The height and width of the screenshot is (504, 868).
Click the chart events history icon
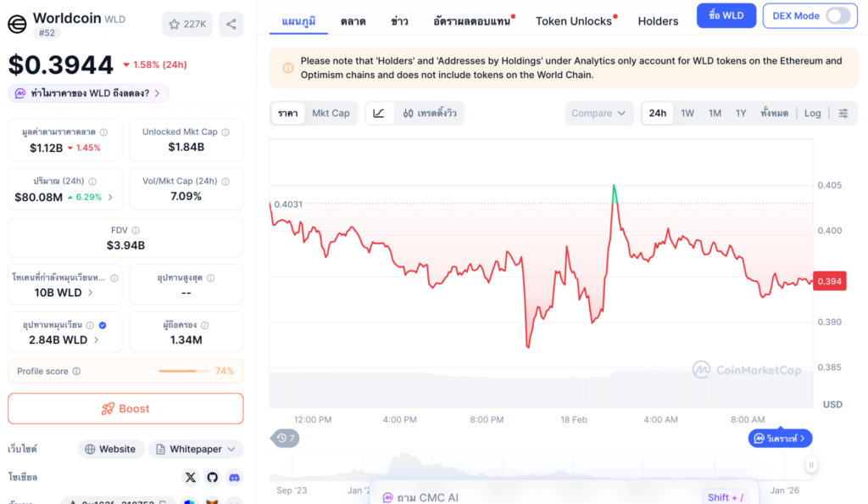tap(286, 438)
